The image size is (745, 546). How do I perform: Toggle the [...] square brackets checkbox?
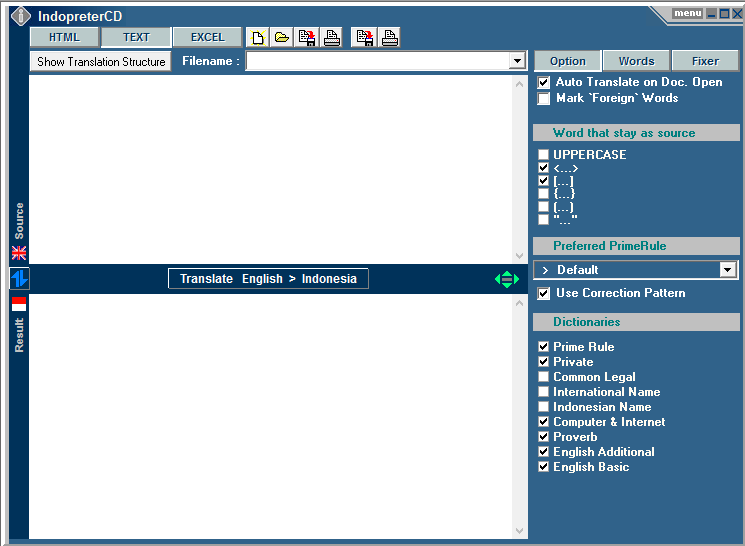click(543, 181)
